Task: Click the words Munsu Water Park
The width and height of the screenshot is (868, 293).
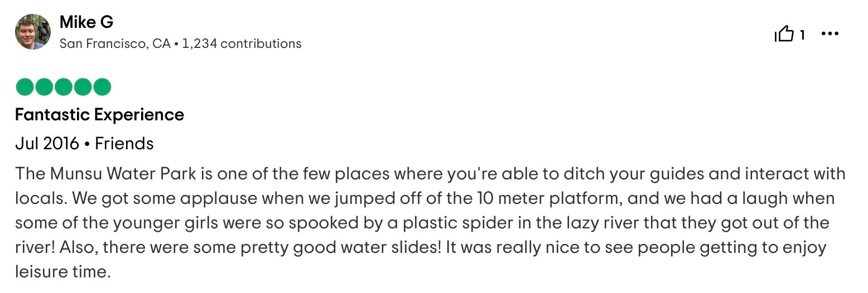Action: coord(123,174)
